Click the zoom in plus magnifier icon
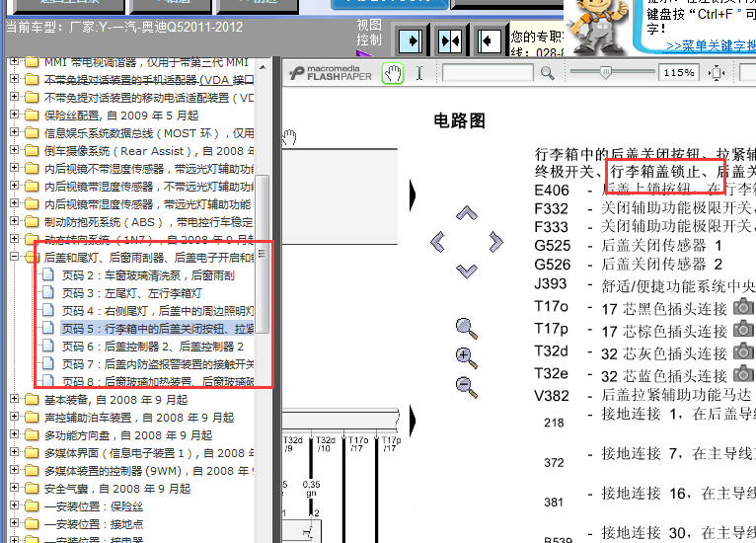Screen dimensions: 756x543 point(466,357)
